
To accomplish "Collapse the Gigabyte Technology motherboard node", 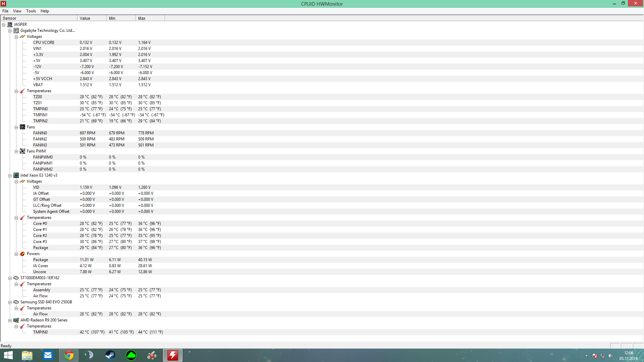I will [10, 31].
